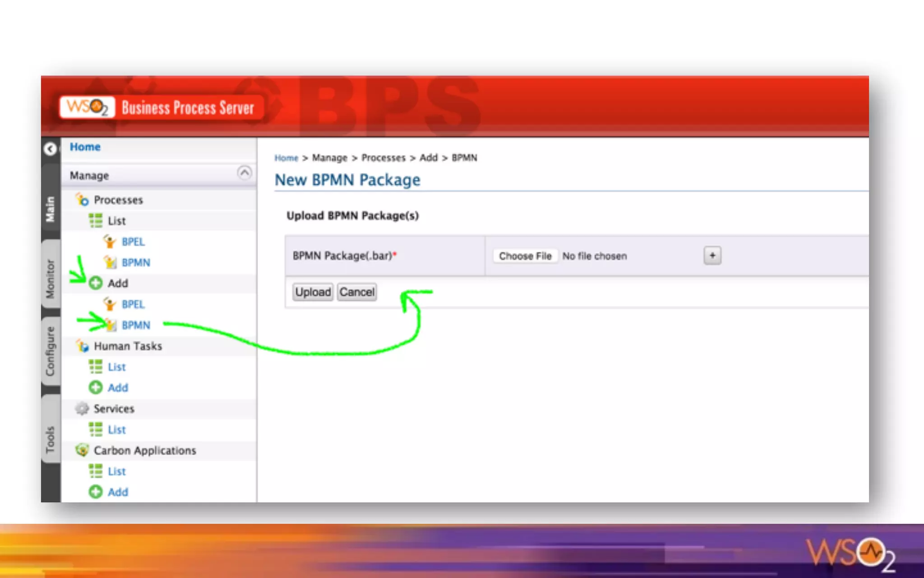Click the Services gear icon

pyautogui.click(x=82, y=409)
